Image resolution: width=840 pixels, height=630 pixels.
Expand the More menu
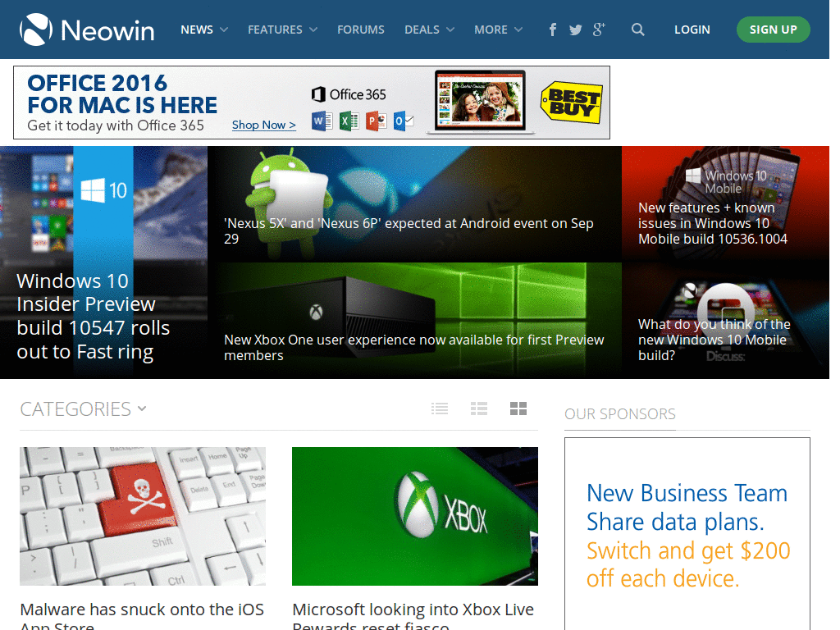click(x=498, y=30)
